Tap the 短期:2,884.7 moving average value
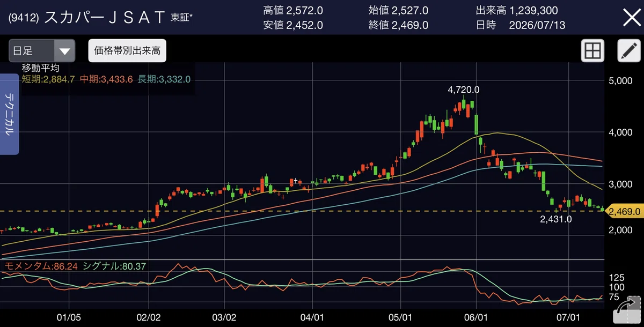Image resolution: width=644 pixels, height=327 pixels. (48, 79)
